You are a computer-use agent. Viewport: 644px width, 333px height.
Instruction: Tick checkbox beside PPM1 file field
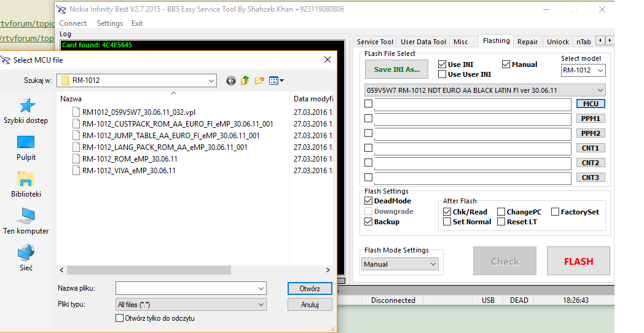point(369,118)
